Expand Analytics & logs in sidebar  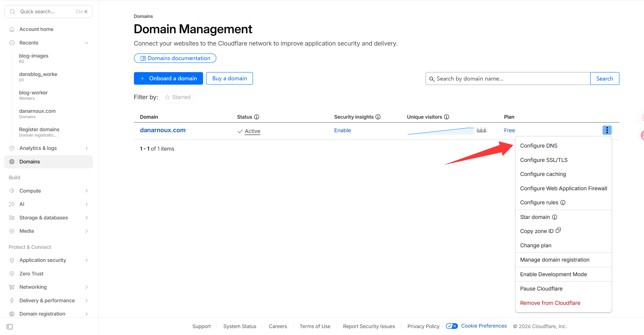pos(87,148)
